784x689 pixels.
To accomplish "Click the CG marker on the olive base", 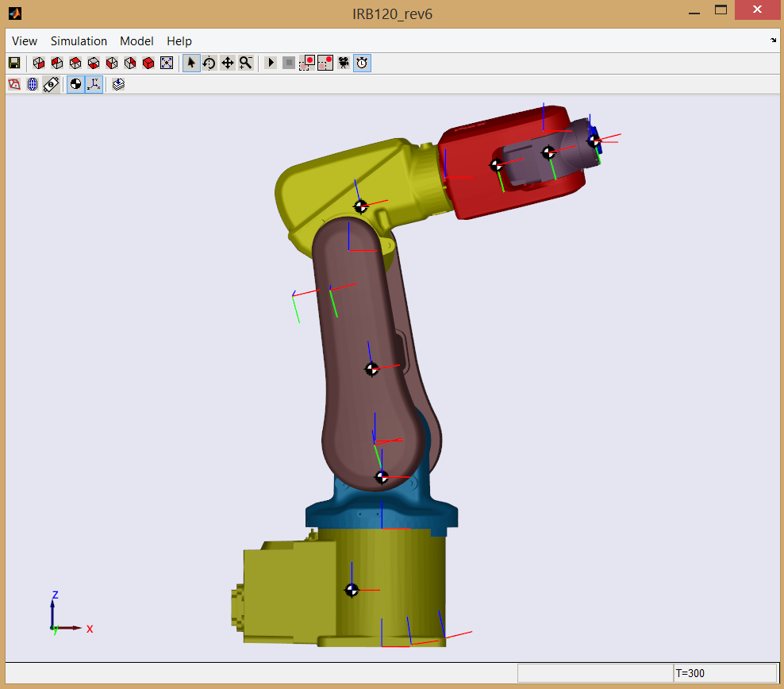I will (352, 590).
